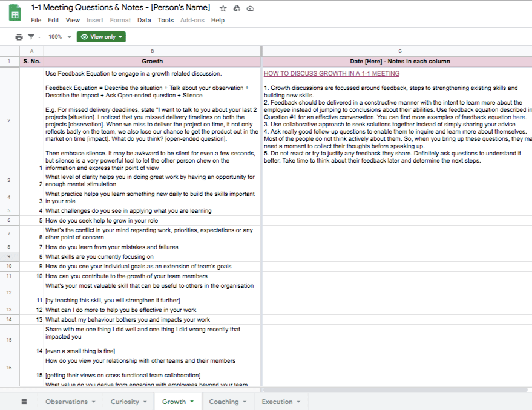Select the 'Use Feedback Equation' cell
Screen dimensions: 532x410
153,120
